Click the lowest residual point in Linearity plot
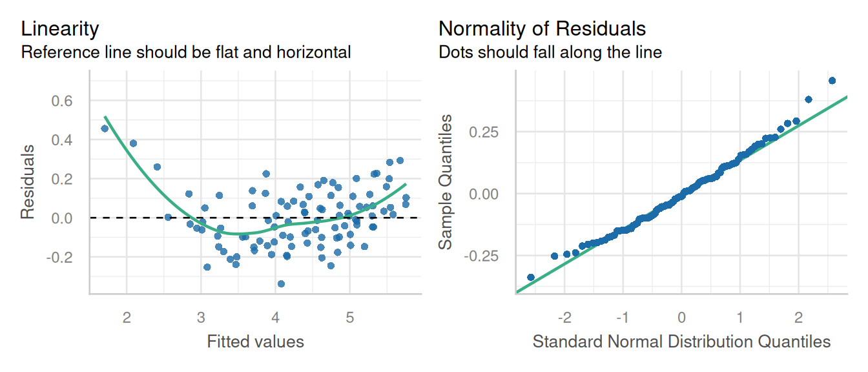 281,284
